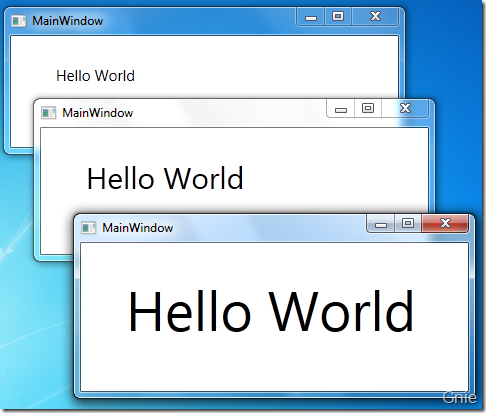Click the medium-sized Hello World label
Image resolution: width=486 pixels, height=413 pixels.
[x=165, y=178]
